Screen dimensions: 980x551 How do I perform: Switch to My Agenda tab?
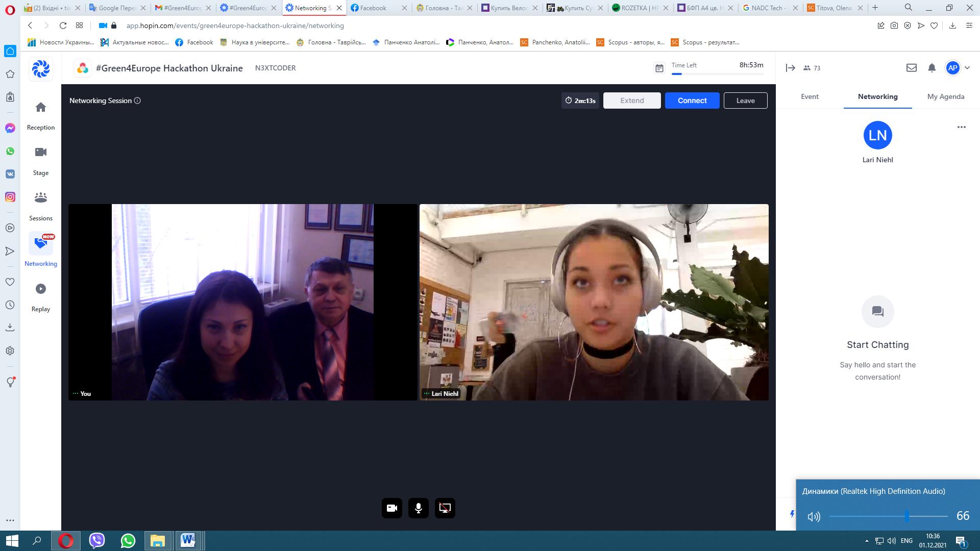(945, 96)
